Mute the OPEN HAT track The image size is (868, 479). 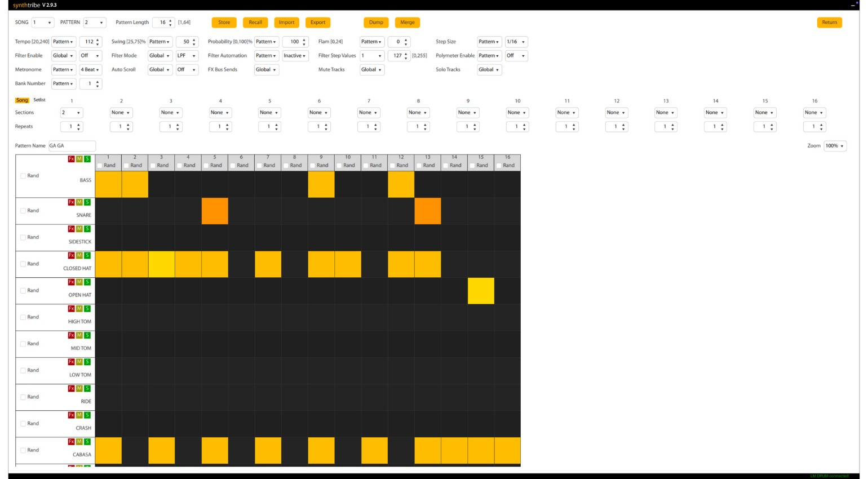tap(78, 282)
